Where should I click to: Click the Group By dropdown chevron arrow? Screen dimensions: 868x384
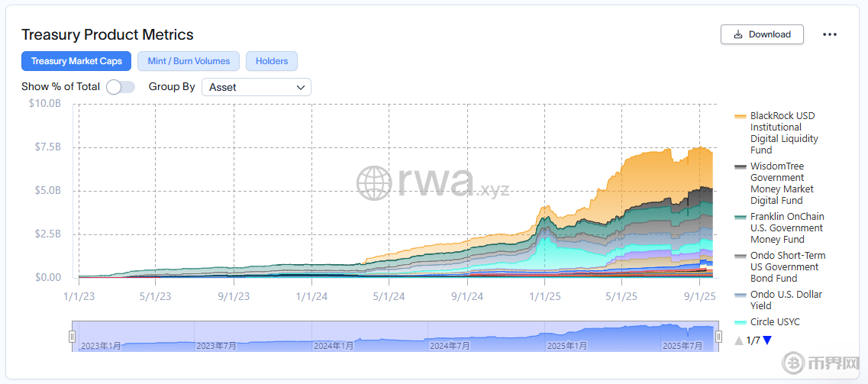300,87
